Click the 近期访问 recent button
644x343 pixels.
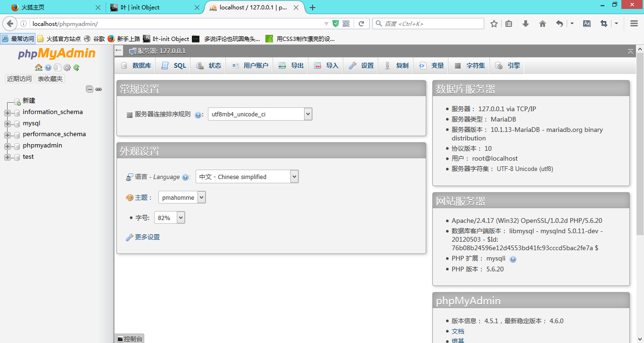[x=19, y=79]
